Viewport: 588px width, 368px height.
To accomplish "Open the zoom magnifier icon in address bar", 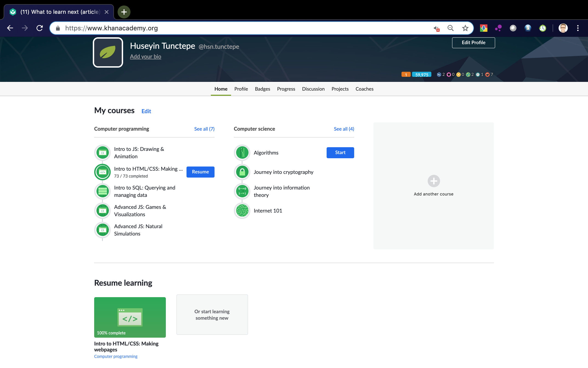I will click(x=450, y=28).
